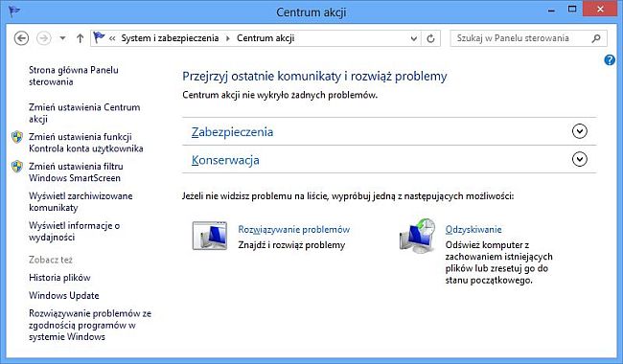The image size is (623, 364).
Task: Click the 'Konserwacja' section header
Action: (x=225, y=160)
